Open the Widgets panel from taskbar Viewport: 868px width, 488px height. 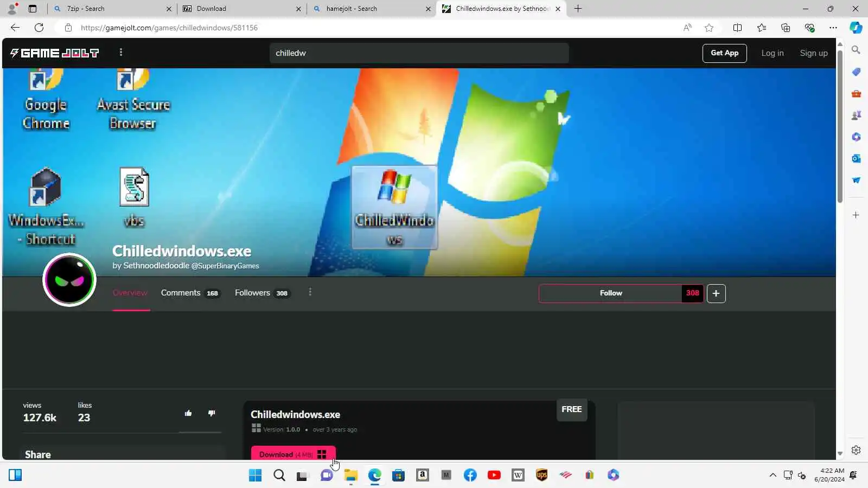click(x=15, y=476)
